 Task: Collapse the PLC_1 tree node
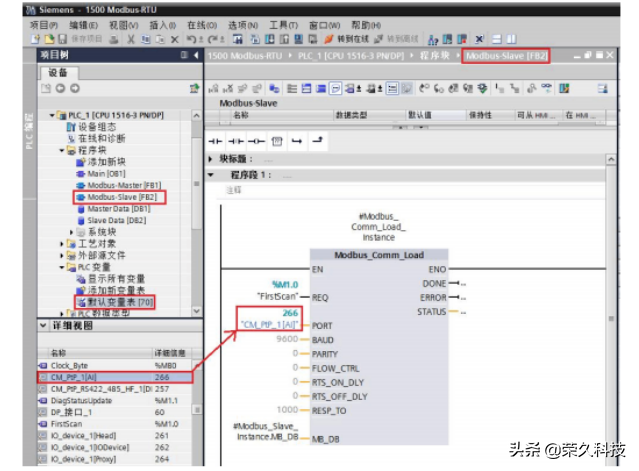click(52, 116)
